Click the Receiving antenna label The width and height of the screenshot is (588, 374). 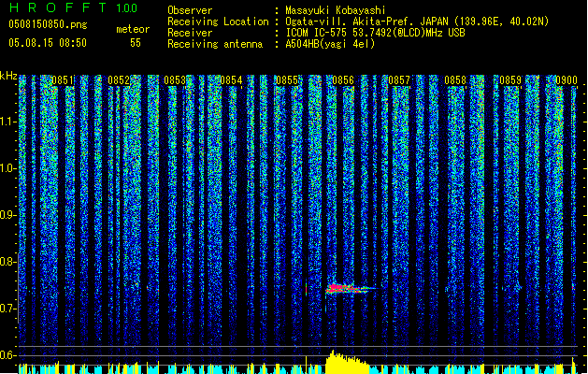pyautogui.click(x=215, y=44)
